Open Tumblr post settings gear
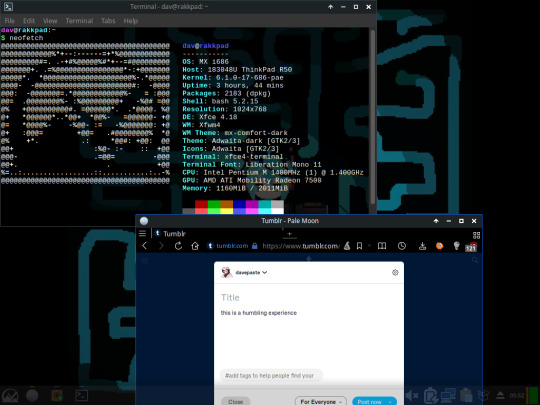This screenshot has width=540, height=405. [395, 272]
